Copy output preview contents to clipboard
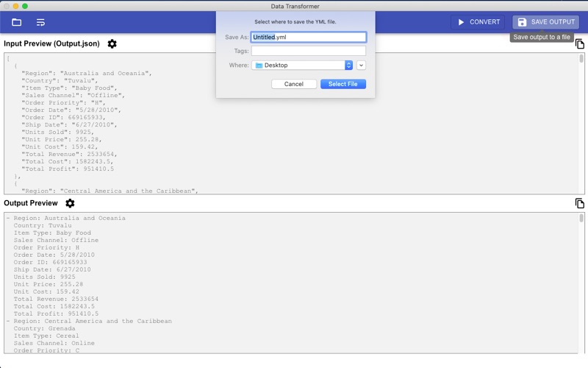Image resolution: width=588 pixels, height=368 pixels. [579, 203]
